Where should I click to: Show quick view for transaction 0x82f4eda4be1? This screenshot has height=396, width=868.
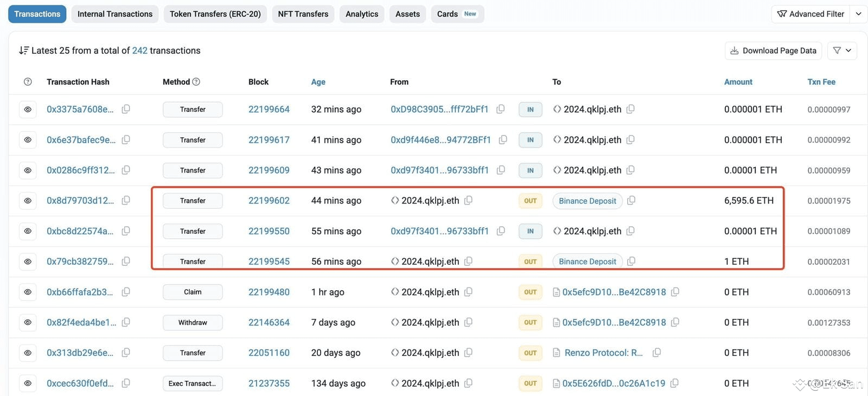click(28, 322)
